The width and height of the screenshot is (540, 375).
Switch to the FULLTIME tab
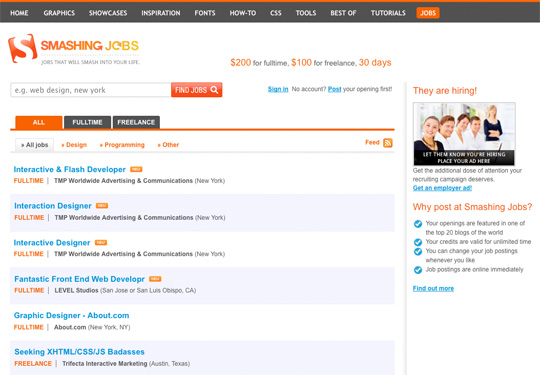coord(87,122)
